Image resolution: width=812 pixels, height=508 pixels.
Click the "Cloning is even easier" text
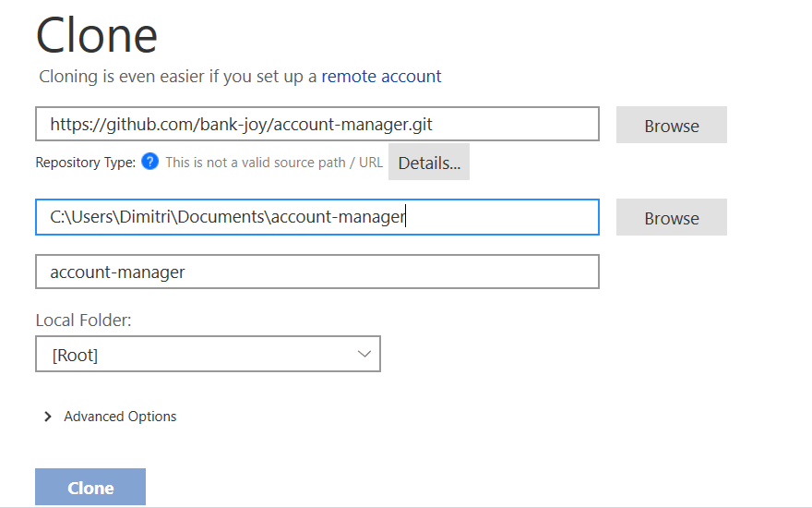click(x=177, y=77)
